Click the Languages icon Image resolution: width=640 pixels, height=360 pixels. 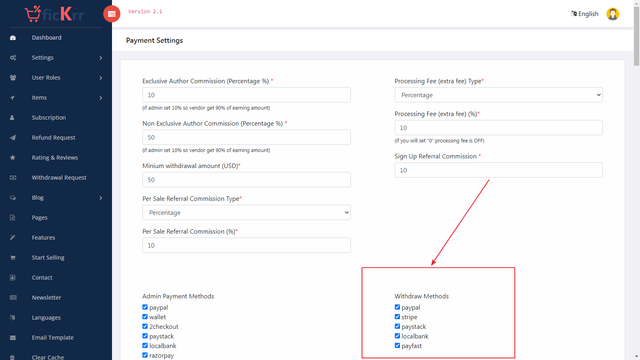(13, 318)
